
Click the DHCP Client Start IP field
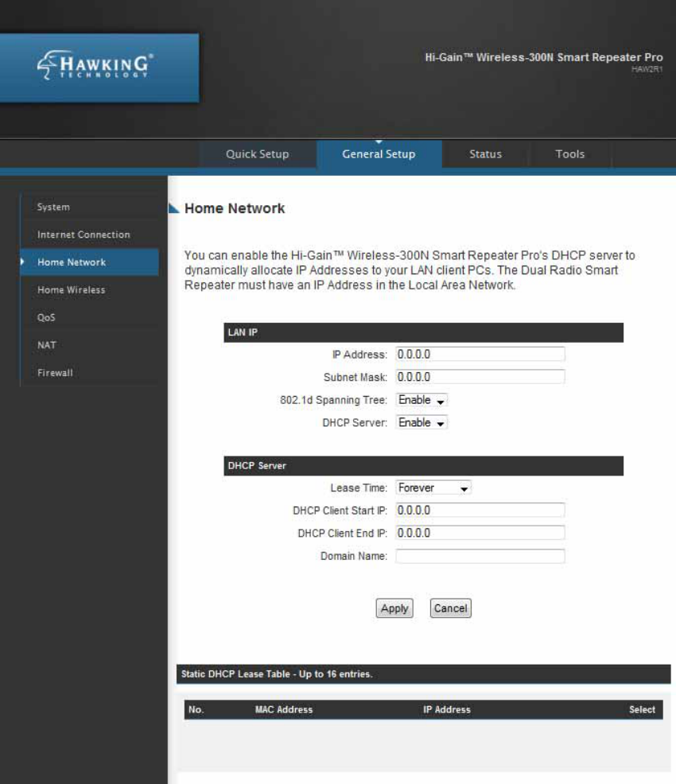pos(480,510)
